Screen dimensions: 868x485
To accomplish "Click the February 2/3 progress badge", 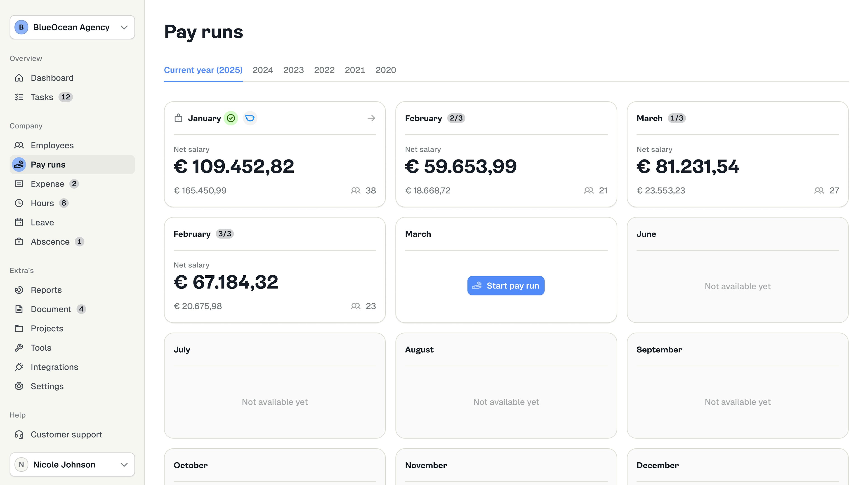I will coord(456,118).
